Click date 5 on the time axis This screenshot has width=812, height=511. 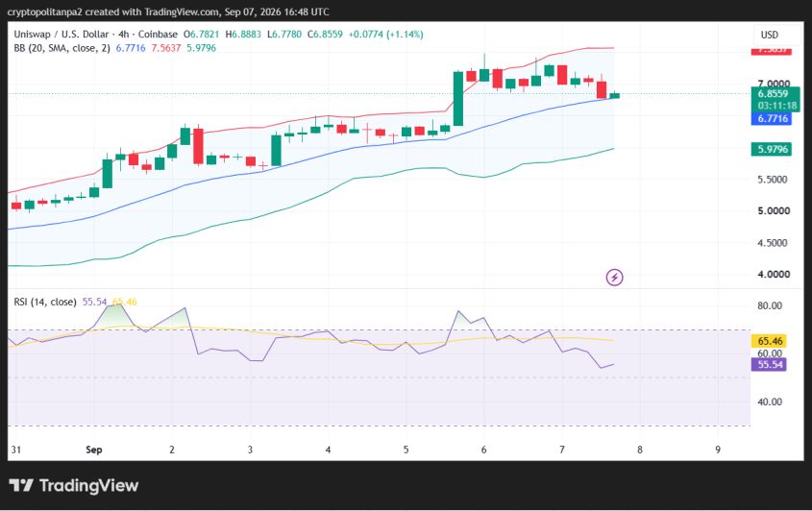coord(406,450)
